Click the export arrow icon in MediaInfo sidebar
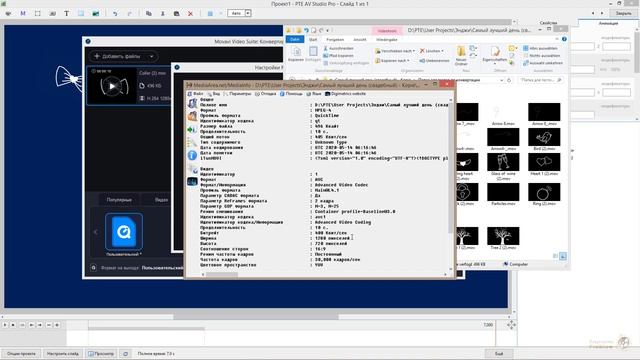 tap(192, 130)
